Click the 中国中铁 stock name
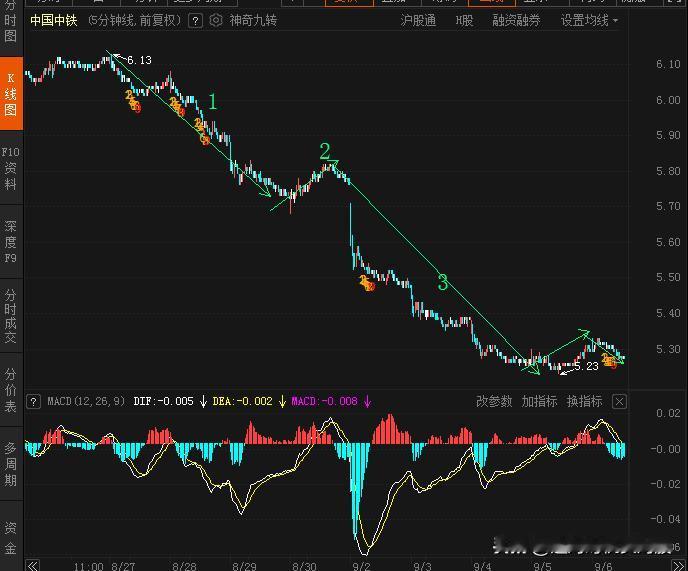Viewport: 688px width, 571px height. pyautogui.click(x=54, y=20)
